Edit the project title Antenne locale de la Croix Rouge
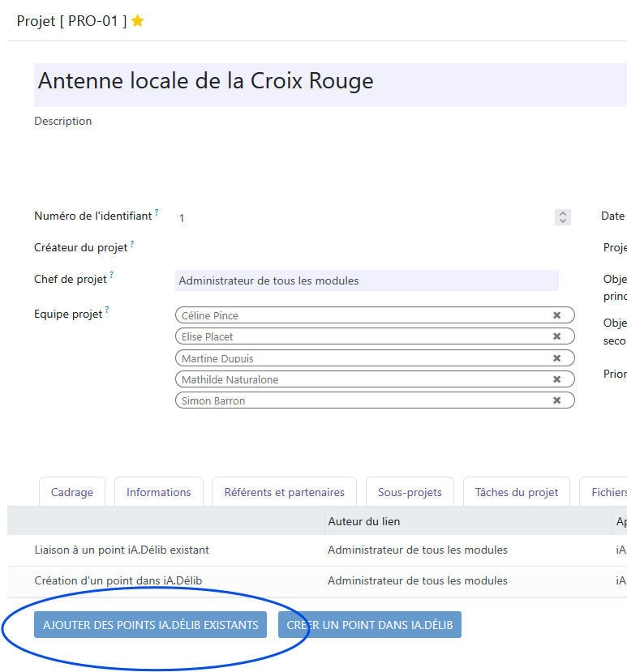 pyautogui.click(x=330, y=85)
